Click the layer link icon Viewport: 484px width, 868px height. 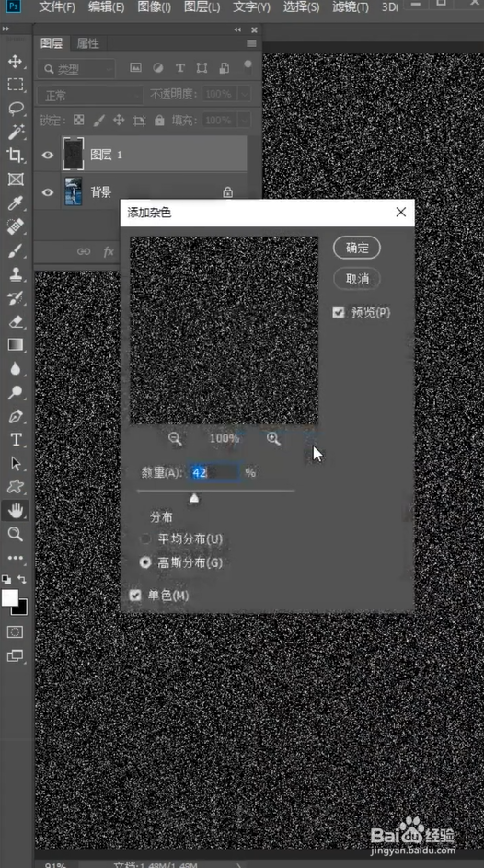coord(84,252)
